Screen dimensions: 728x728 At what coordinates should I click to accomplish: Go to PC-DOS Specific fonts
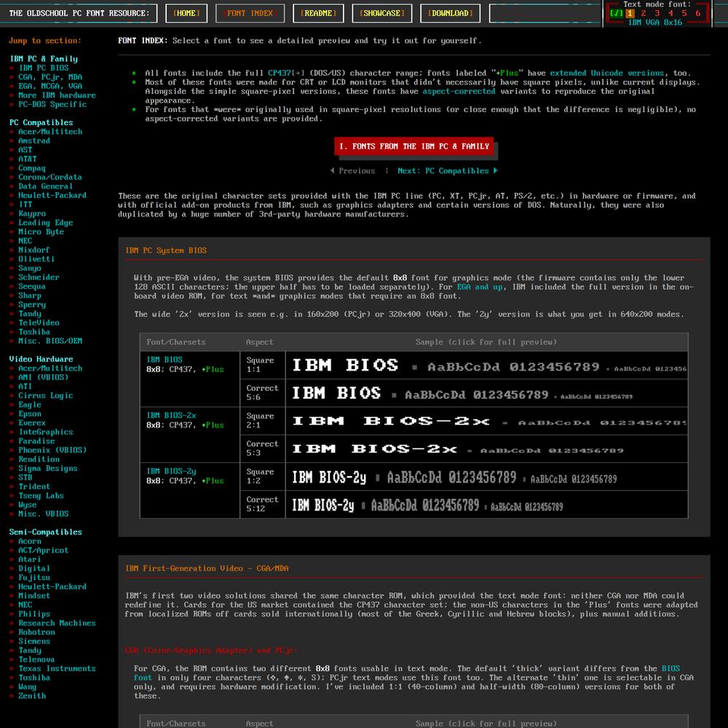coord(52,104)
